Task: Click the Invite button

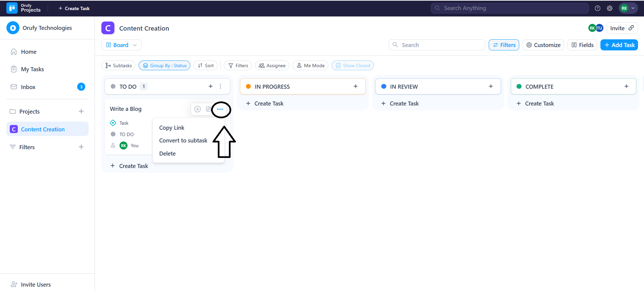Action: point(617,28)
